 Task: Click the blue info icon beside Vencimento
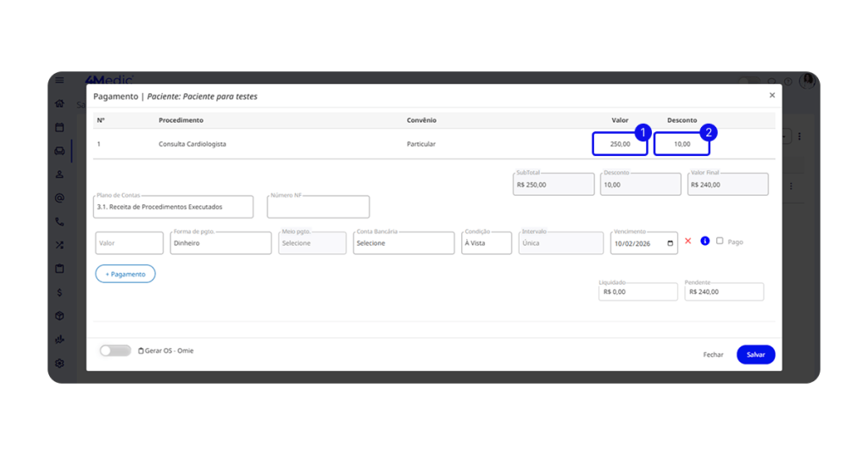[704, 241]
